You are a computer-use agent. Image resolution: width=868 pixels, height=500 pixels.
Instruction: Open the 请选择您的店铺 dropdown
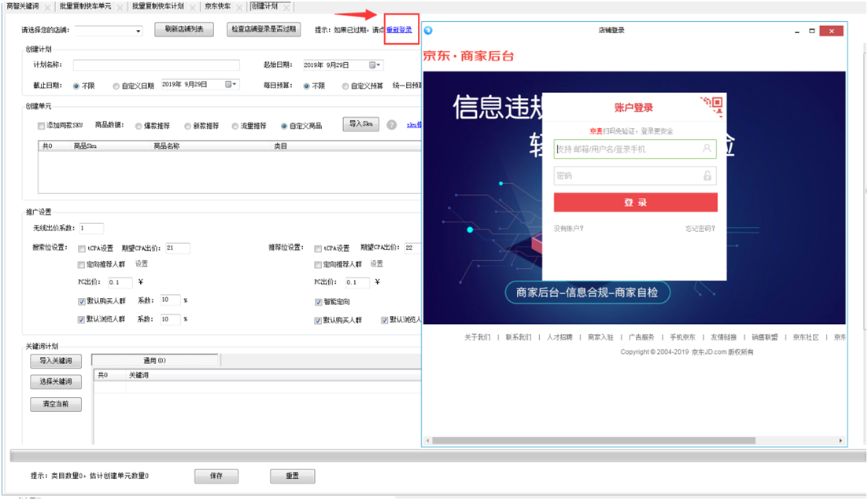[109, 31]
